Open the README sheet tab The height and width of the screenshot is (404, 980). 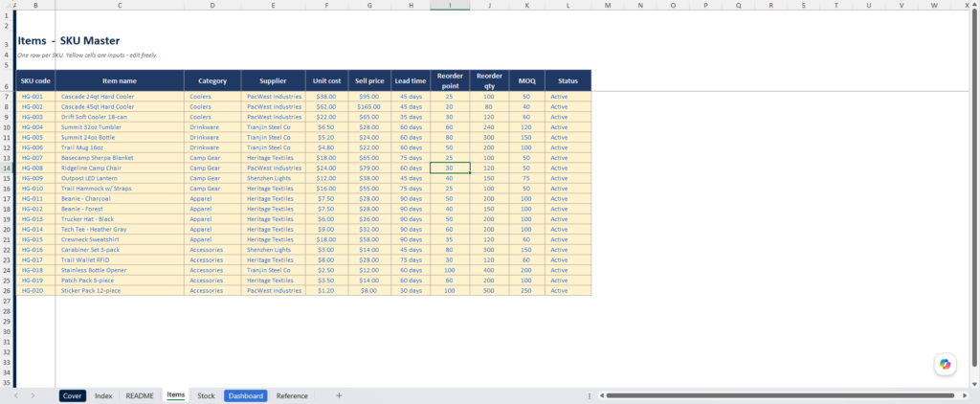point(140,396)
